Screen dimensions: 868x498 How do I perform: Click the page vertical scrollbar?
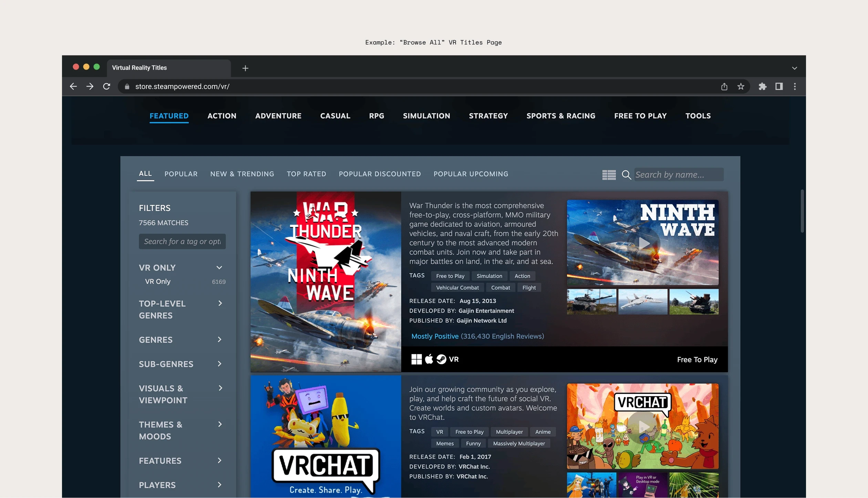(802, 211)
